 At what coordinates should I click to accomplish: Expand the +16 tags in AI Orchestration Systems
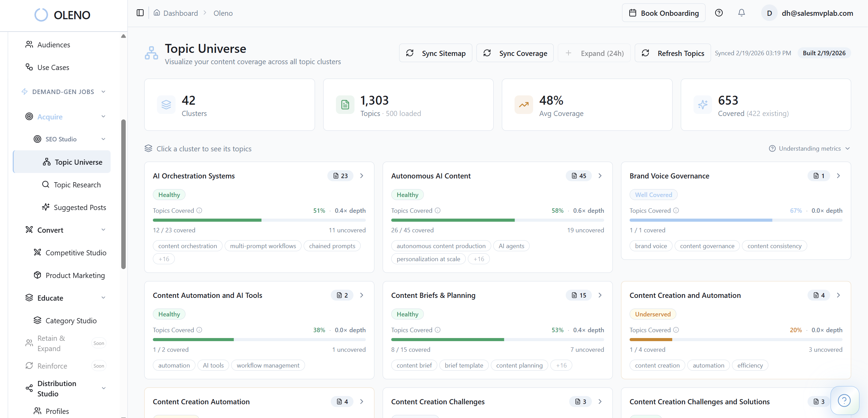(164, 258)
